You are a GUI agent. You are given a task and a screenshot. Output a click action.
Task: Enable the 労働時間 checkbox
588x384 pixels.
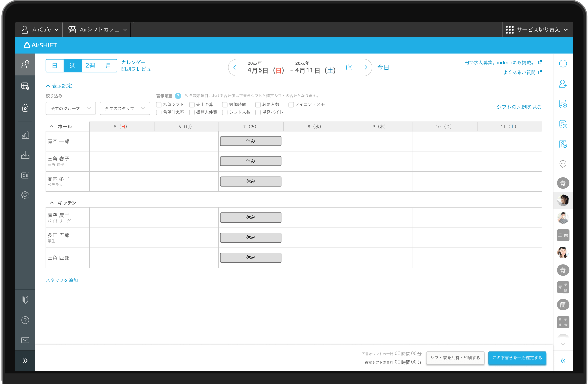225,105
